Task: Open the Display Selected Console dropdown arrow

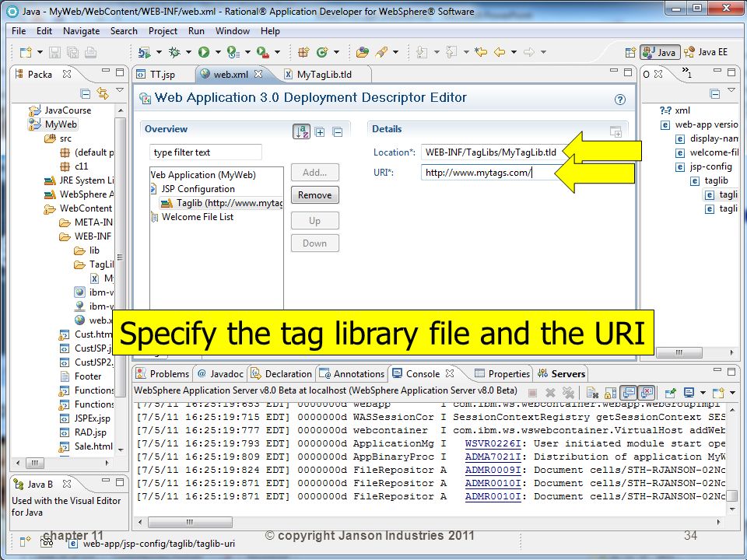Action: pos(703,393)
